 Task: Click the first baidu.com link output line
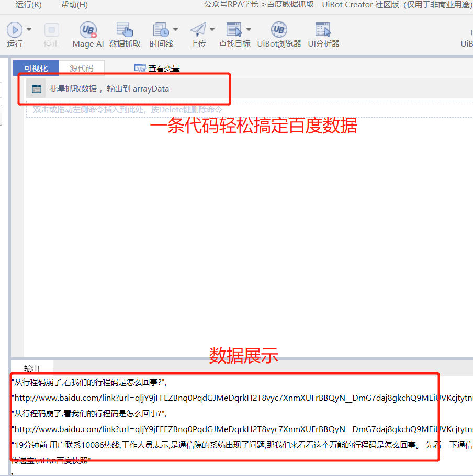pos(242,398)
